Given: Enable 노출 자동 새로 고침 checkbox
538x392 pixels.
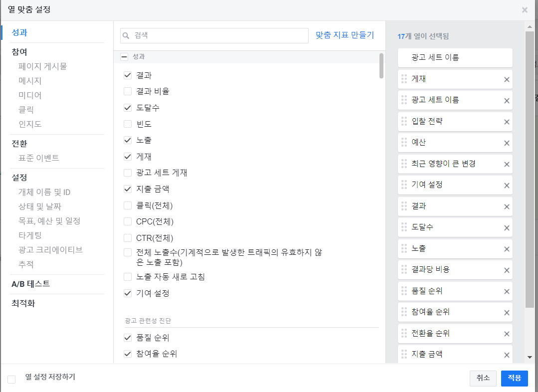Looking at the screenshot, I should [128, 277].
